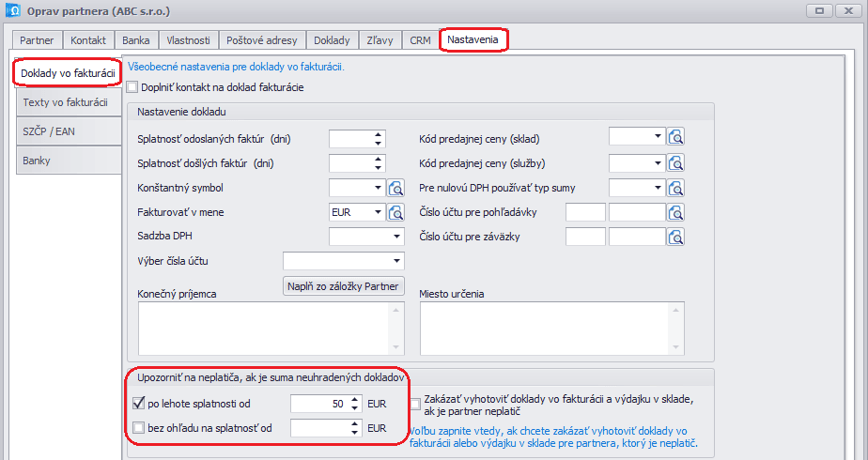This screenshot has height=460, width=868.
Task: Select Texty vo fakturácii side tab
Action: [x=66, y=102]
